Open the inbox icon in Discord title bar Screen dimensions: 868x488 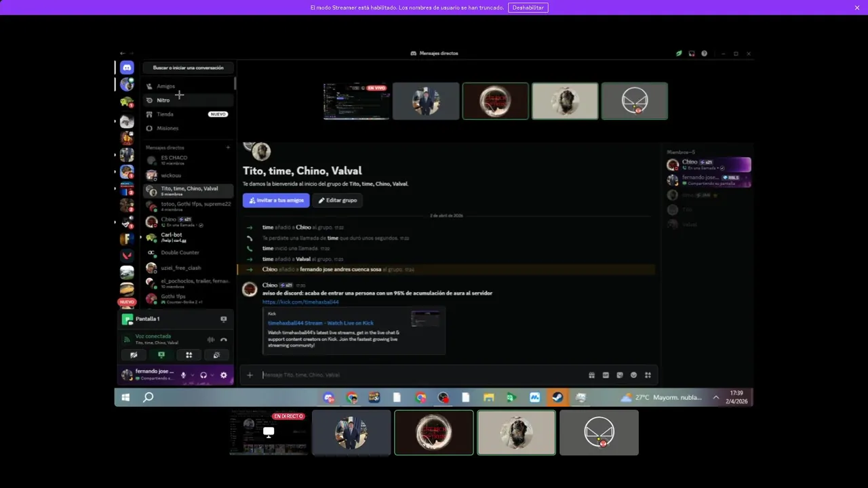[692, 54]
